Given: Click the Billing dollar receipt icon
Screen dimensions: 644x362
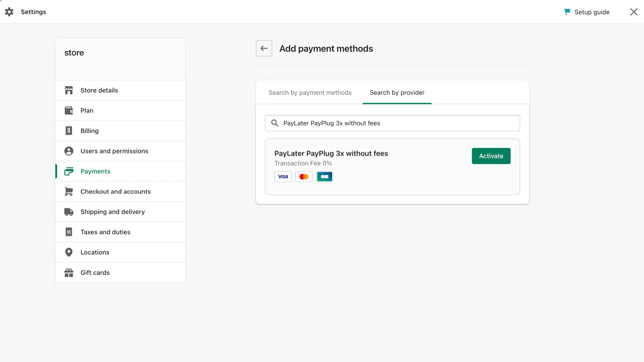Looking at the screenshot, I should (x=69, y=131).
